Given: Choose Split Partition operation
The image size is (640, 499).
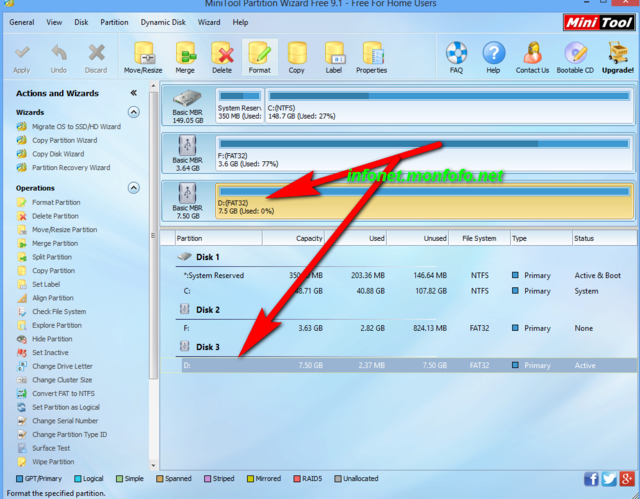Looking at the screenshot, I should click(52, 257).
